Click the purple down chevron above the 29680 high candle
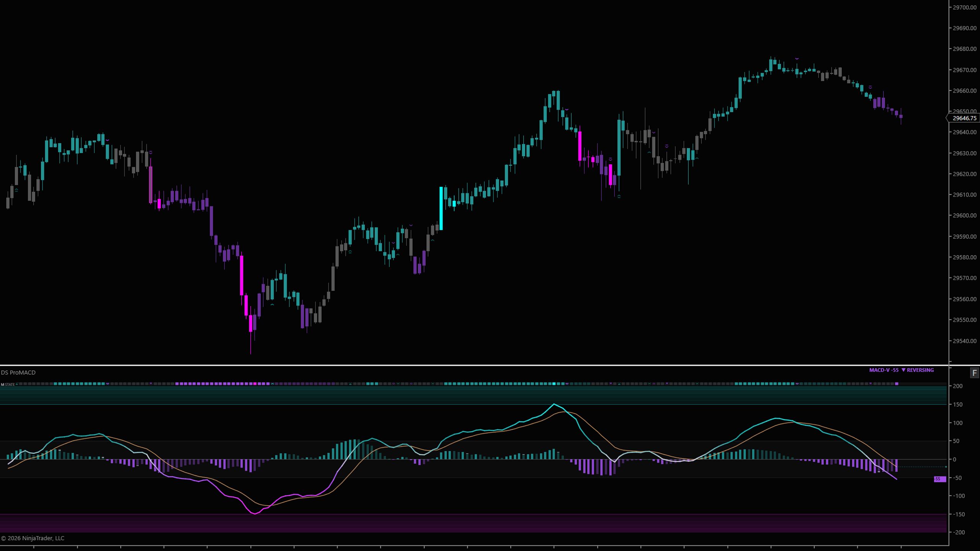 [x=797, y=59]
